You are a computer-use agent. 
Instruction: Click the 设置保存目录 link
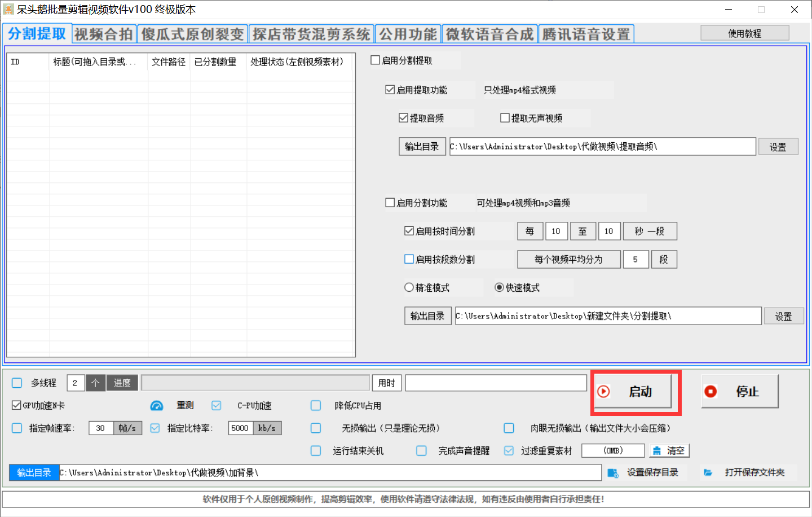(x=652, y=472)
